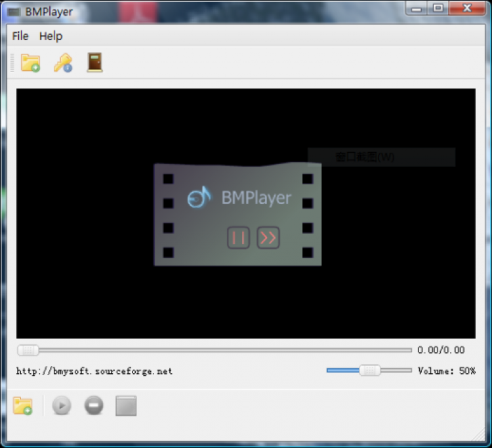Viewport: 492px width, 448px height.
Task: Click the http://bmysoft.sourceforge.net text
Action: click(94, 371)
